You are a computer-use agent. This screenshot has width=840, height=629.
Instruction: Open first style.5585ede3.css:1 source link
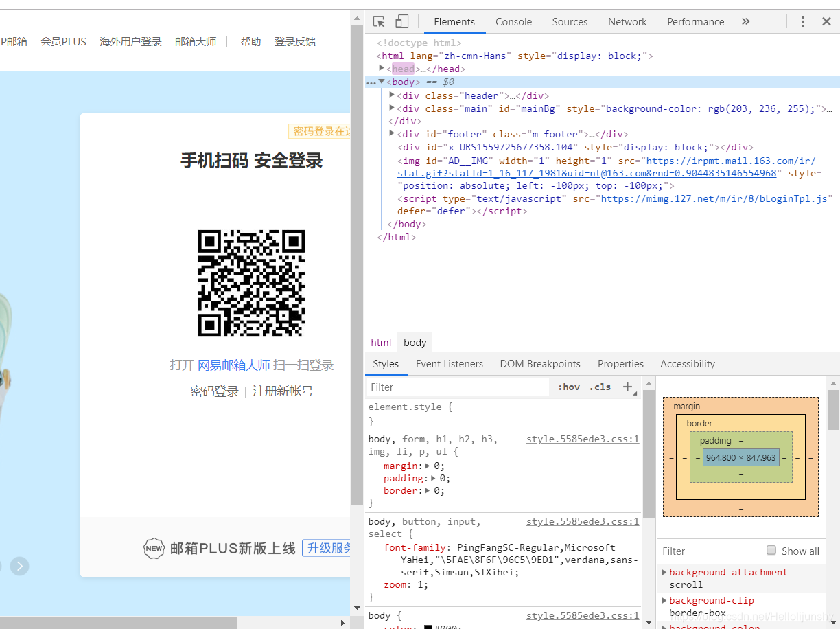[583, 439]
